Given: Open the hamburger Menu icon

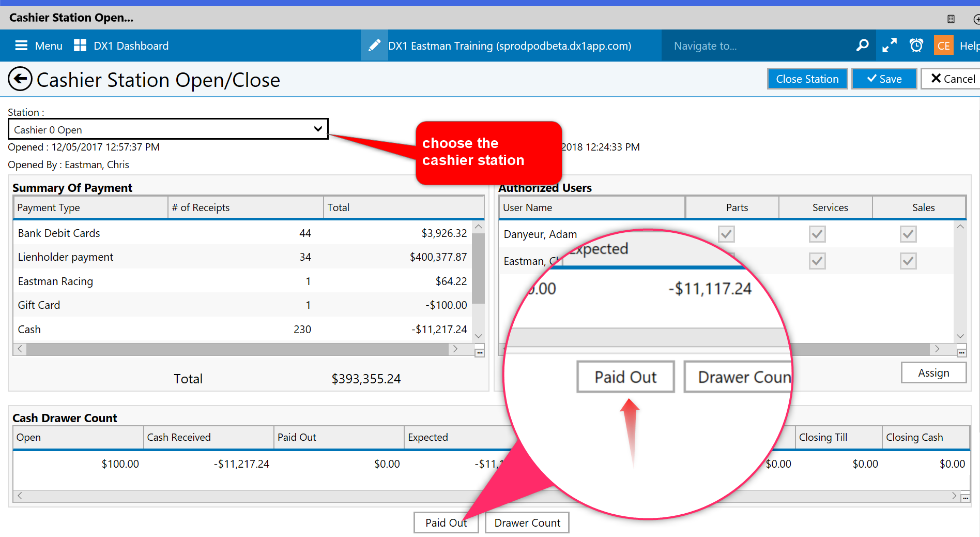Looking at the screenshot, I should click(x=21, y=46).
